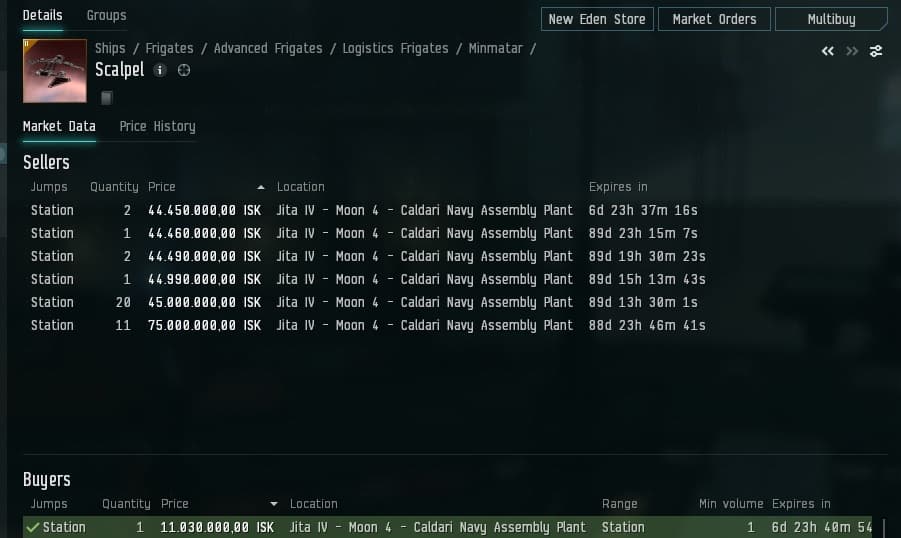Open the New Eden Store
This screenshot has height=538, width=901.
click(598, 19)
